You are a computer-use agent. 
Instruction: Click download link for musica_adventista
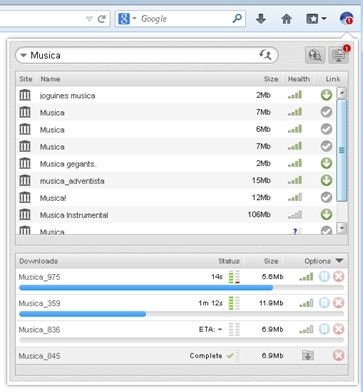coord(326,180)
